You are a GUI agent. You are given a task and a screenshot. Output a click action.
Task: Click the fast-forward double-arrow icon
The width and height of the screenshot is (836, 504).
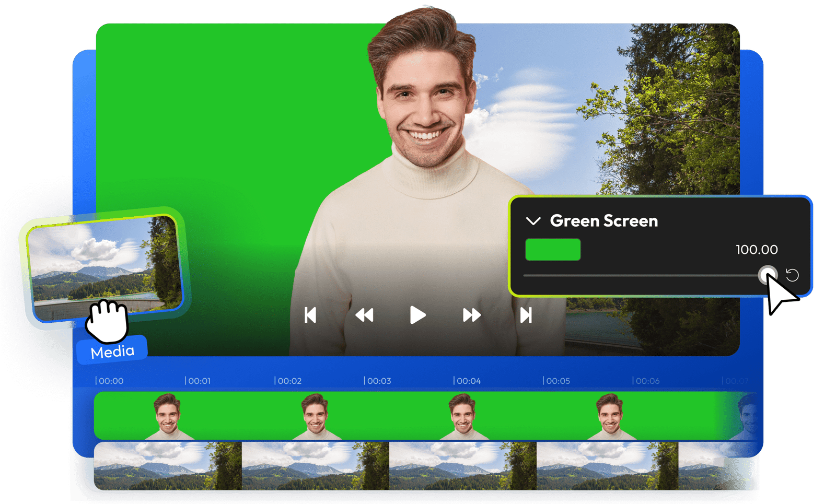tap(471, 315)
